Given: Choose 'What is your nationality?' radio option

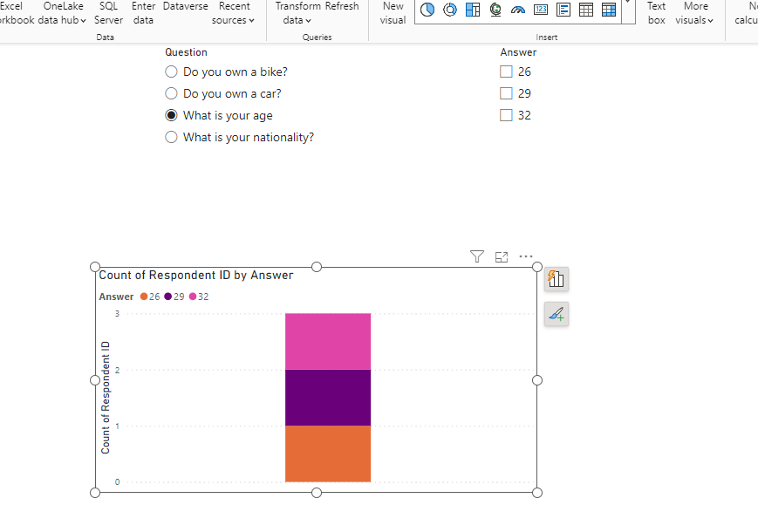Looking at the screenshot, I should 171,137.
